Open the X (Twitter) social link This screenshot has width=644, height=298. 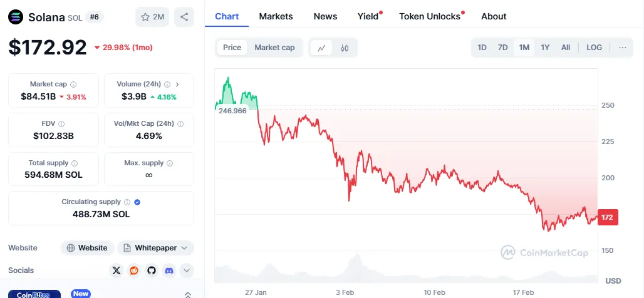click(x=116, y=270)
